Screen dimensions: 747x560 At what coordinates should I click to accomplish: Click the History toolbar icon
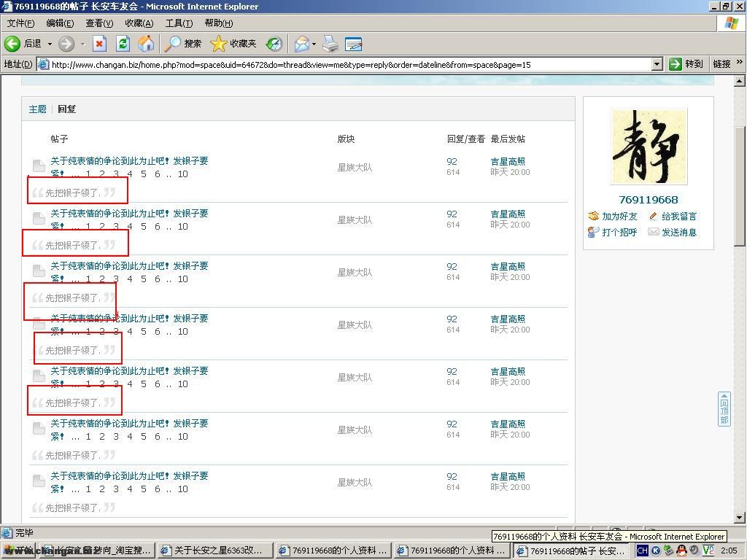point(274,44)
